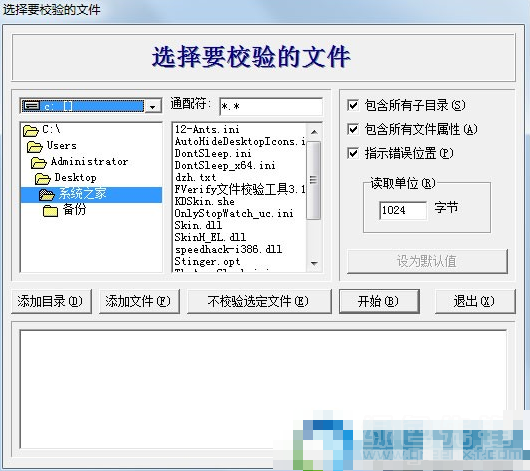Click folder icon next to Users
Screen dimensions: 530x471
[35, 146]
